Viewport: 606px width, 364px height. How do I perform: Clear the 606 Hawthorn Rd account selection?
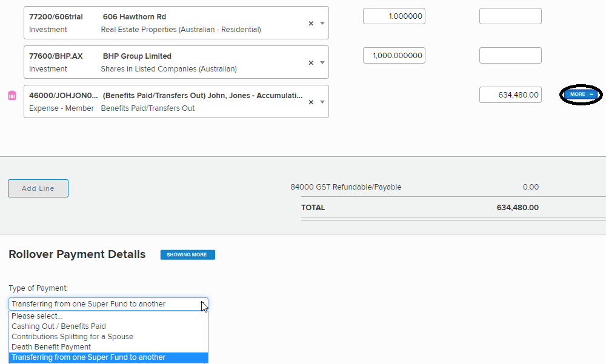point(311,23)
